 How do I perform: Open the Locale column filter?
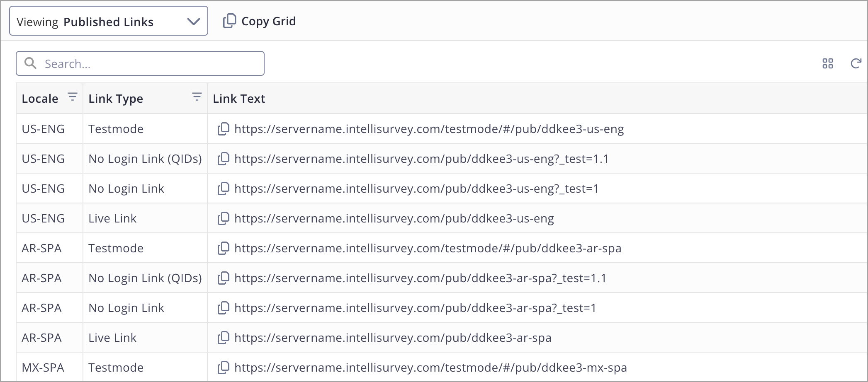click(x=73, y=97)
